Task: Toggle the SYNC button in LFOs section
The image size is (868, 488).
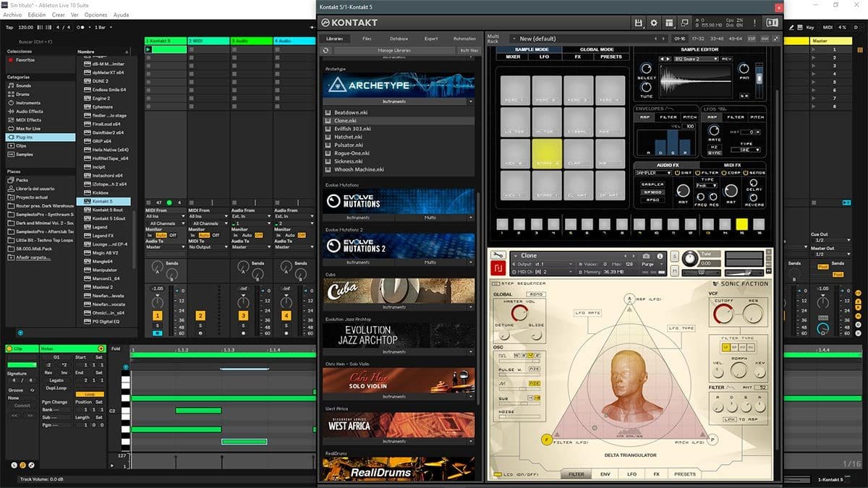Action: coord(715,153)
